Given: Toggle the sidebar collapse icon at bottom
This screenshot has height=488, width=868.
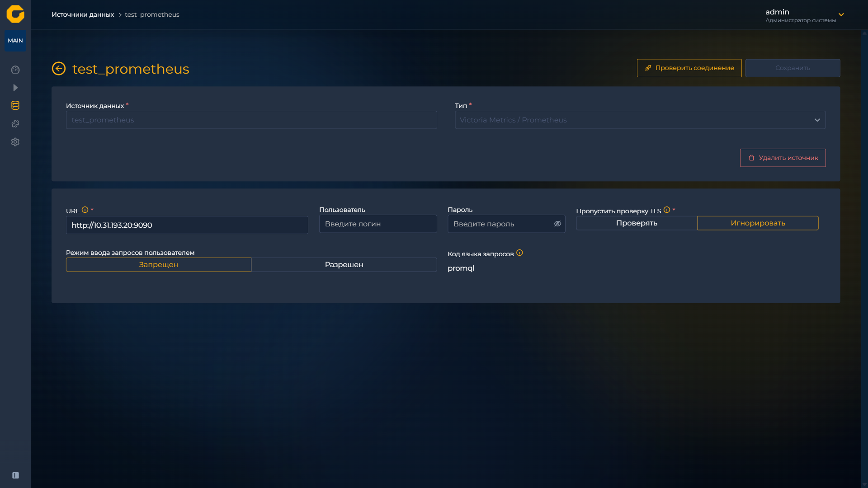Looking at the screenshot, I should point(15,475).
